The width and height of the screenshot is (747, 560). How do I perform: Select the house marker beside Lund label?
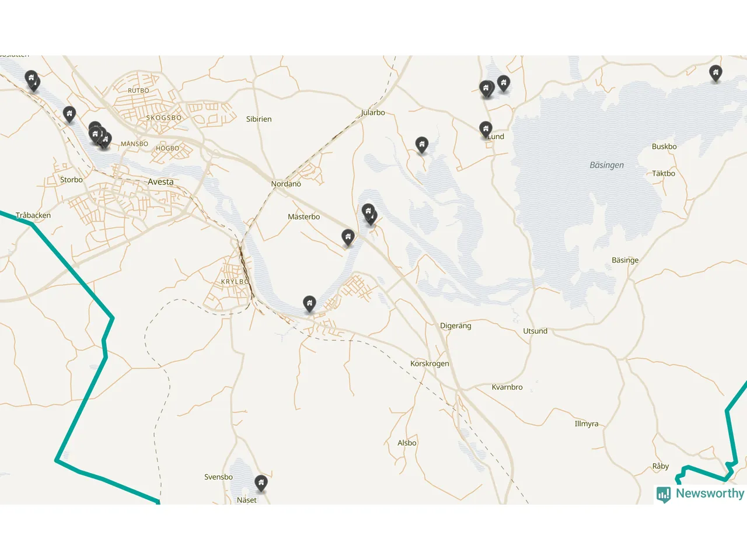[x=486, y=129]
